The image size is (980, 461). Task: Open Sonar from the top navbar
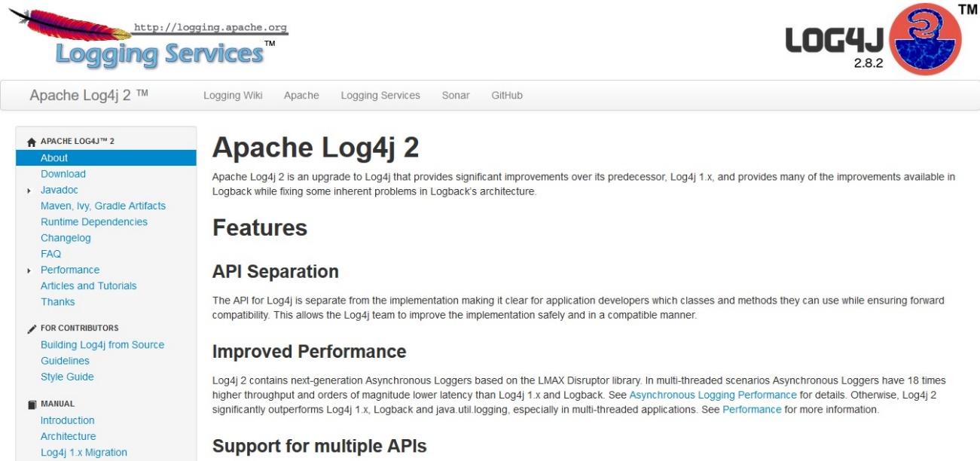pyautogui.click(x=456, y=96)
